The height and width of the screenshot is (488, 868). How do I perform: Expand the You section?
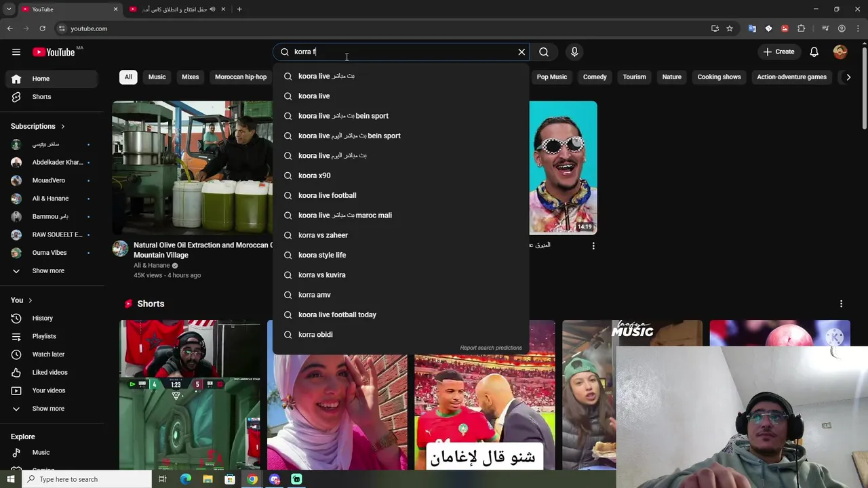coord(22,300)
